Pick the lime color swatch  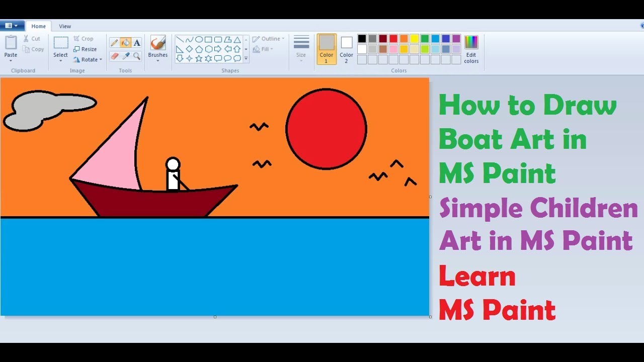click(425, 49)
